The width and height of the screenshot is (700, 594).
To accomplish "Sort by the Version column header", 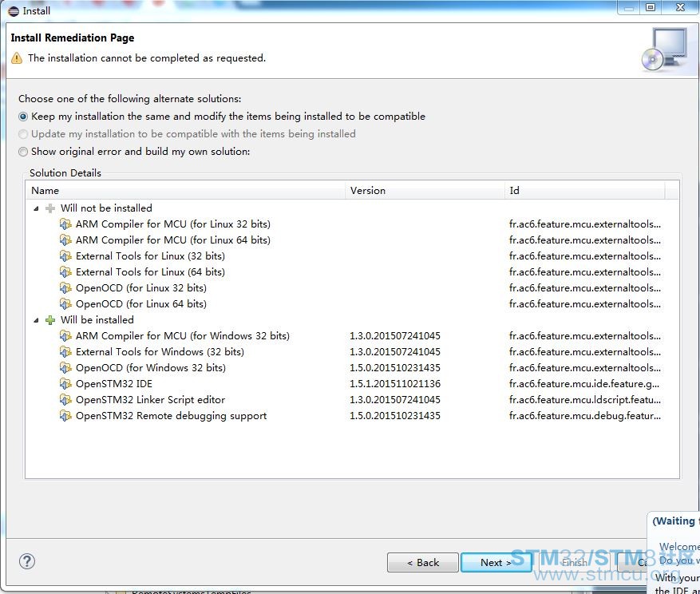I will tap(425, 191).
